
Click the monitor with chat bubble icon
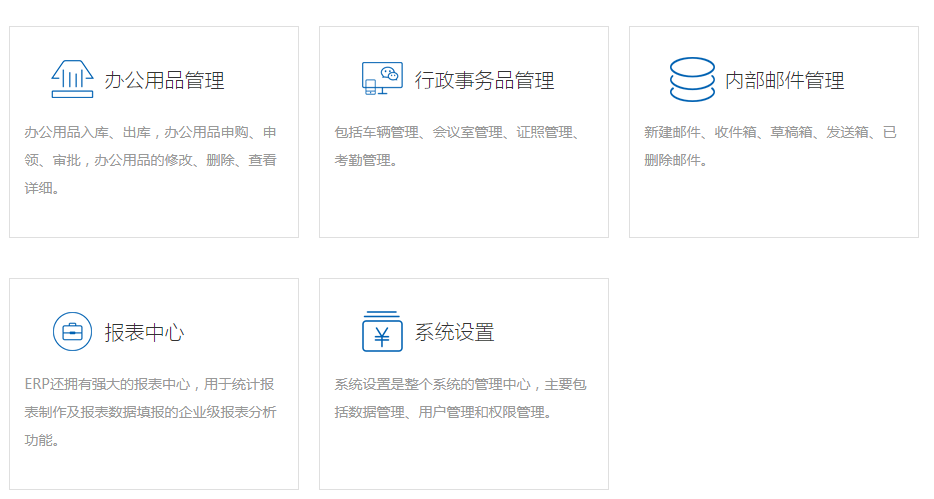[382, 79]
